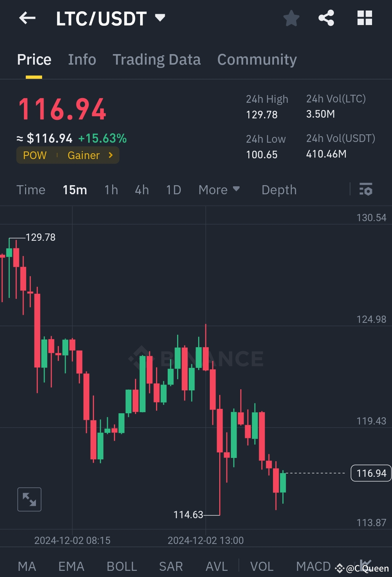
Task: Enable the BOLL indicator
Action: pyautogui.click(x=122, y=566)
